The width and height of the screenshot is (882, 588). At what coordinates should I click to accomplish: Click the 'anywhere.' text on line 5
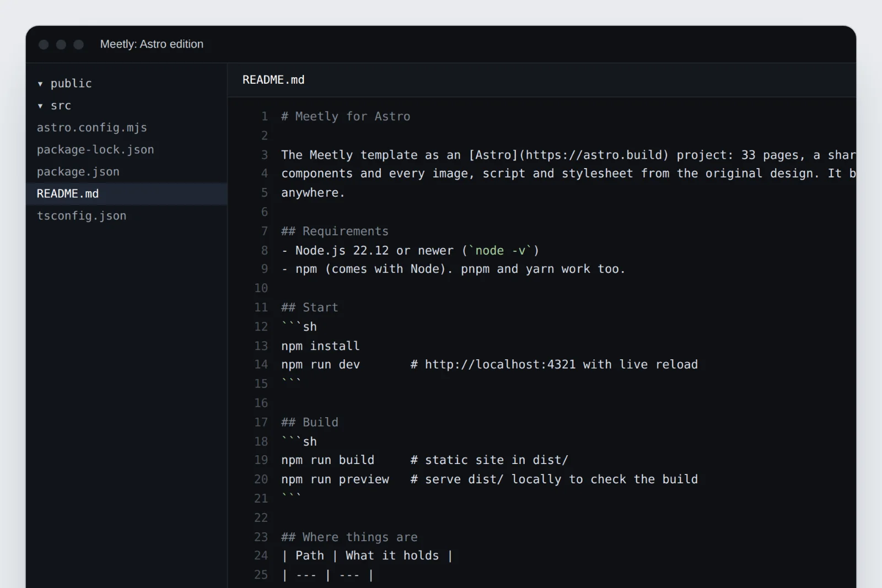(313, 193)
